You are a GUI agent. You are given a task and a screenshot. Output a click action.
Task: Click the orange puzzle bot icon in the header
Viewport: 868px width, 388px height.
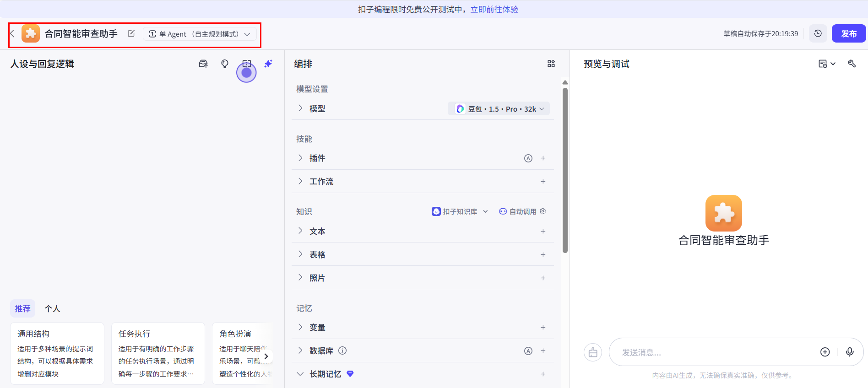coord(31,34)
